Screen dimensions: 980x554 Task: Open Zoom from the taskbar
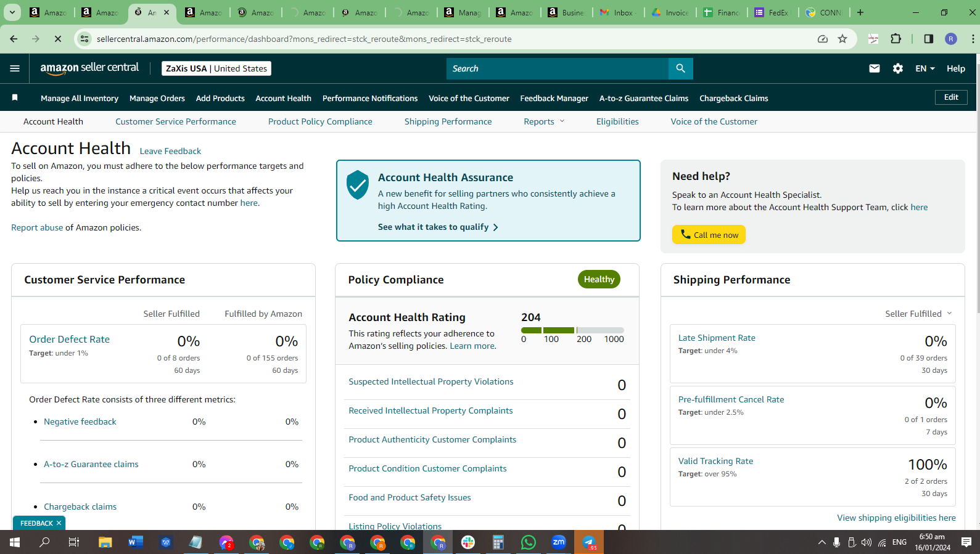(x=559, y=542)
